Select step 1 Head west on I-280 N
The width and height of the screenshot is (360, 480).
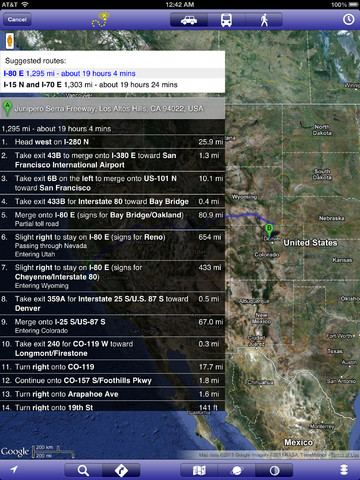112,142
